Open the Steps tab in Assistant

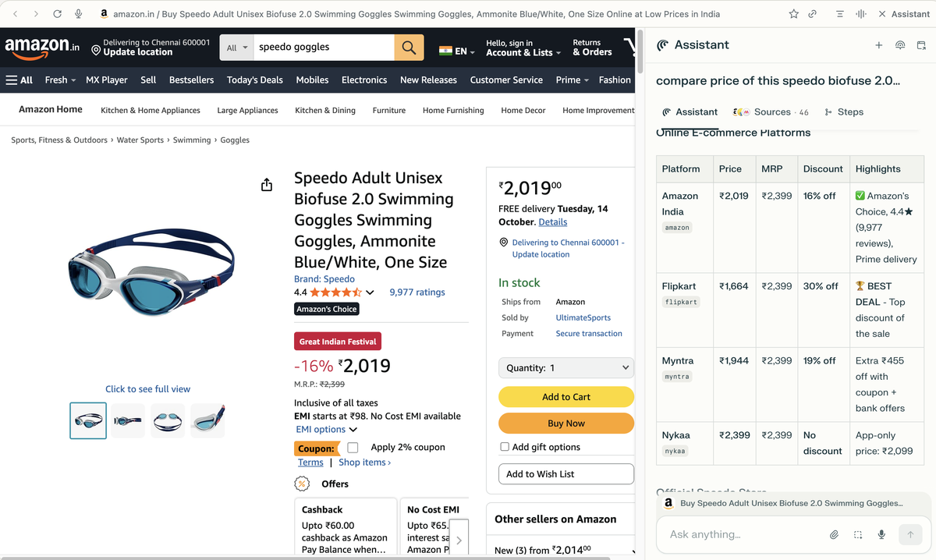coord(844,112)
